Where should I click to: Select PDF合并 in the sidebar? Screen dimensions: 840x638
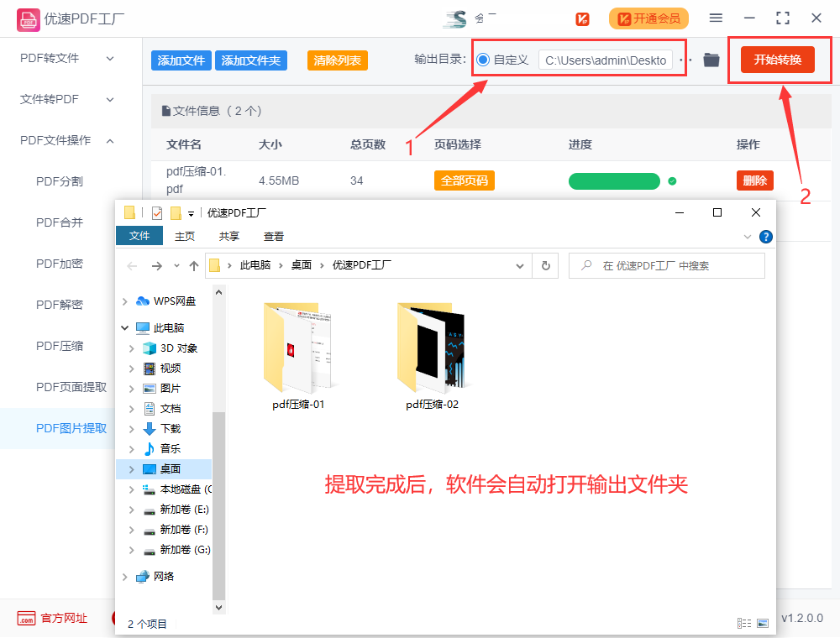pos(60,222)
